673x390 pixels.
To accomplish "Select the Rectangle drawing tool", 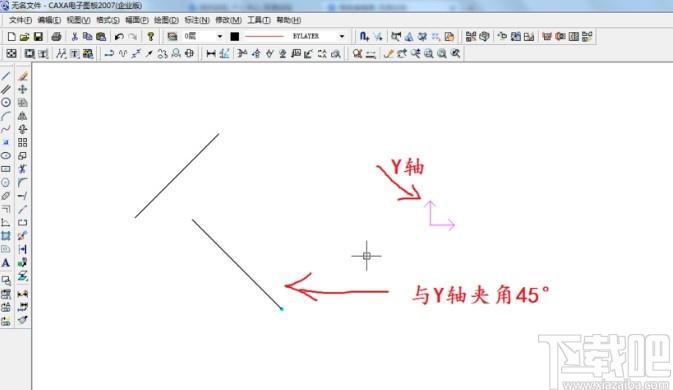I will coord(6,169).
